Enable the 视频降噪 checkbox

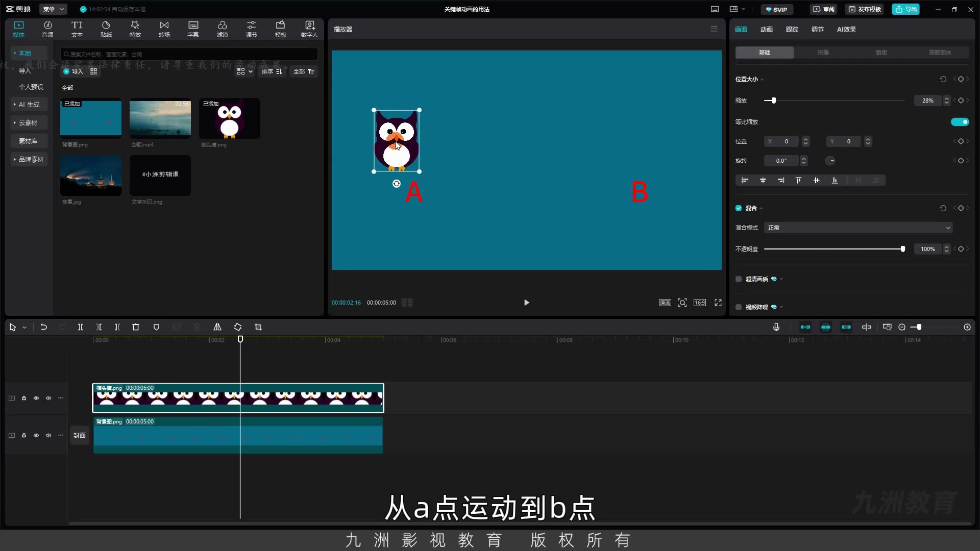click(x=739, y=307)
